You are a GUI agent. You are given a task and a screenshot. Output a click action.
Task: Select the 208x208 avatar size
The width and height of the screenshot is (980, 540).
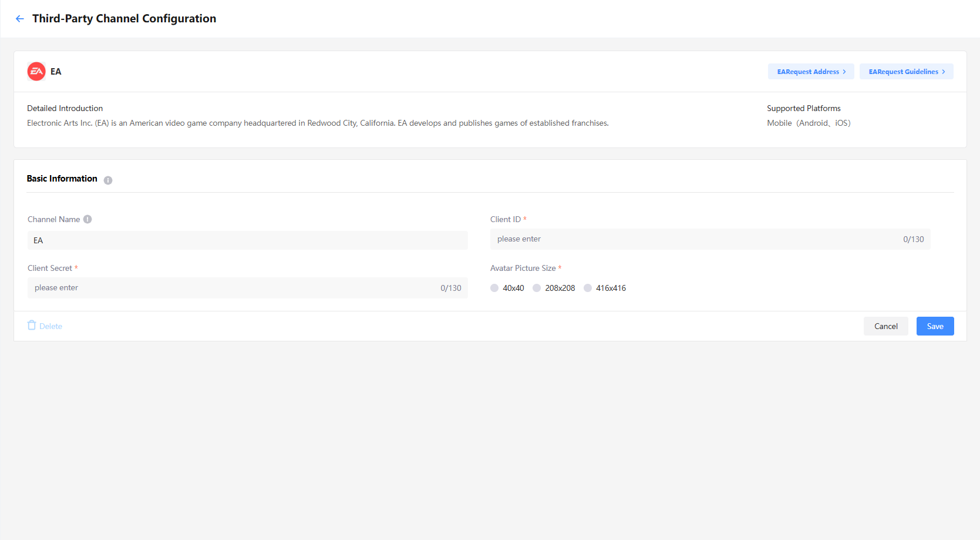[x=537, y=288]
